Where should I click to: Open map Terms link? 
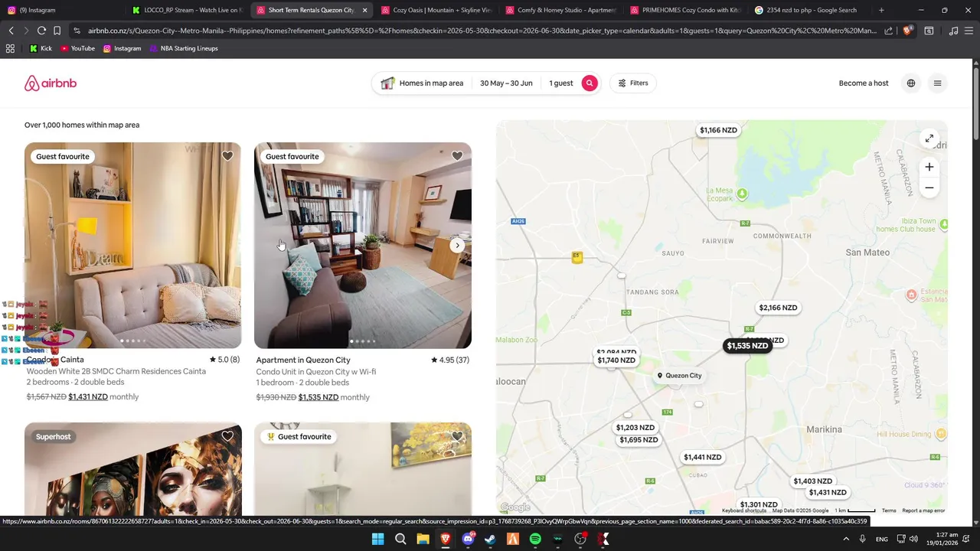pyautogui.click(x=888, y=510)
